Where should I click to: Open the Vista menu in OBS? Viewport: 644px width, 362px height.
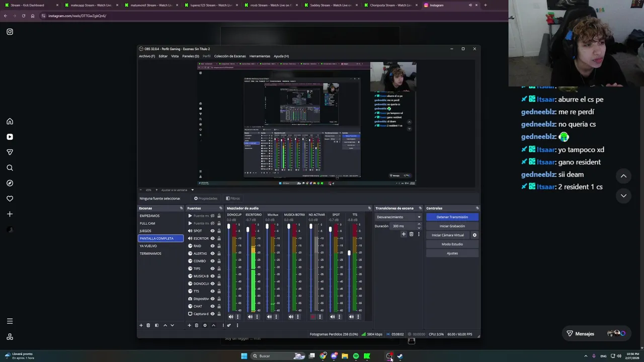point(175,56)
